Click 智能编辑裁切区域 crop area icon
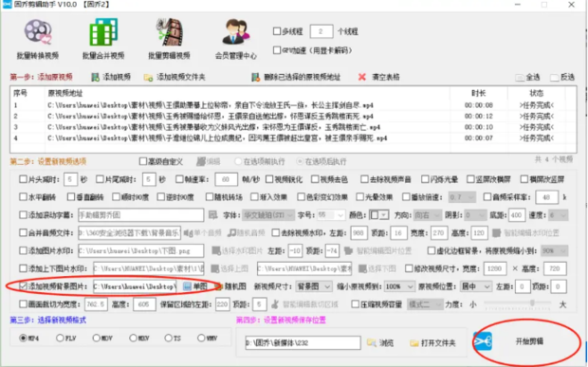The height and width of the screenshot is (367, 588). pos(275,304)
